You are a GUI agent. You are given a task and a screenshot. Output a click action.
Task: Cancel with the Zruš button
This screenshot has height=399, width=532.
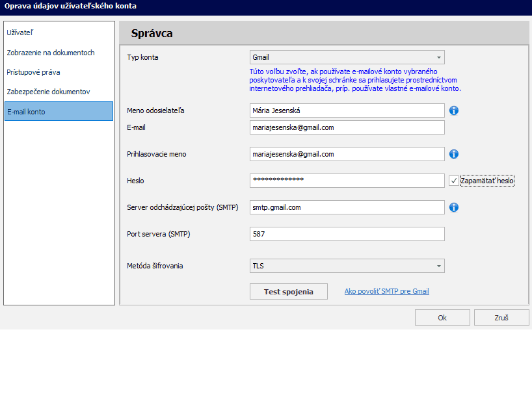point(501,318)
